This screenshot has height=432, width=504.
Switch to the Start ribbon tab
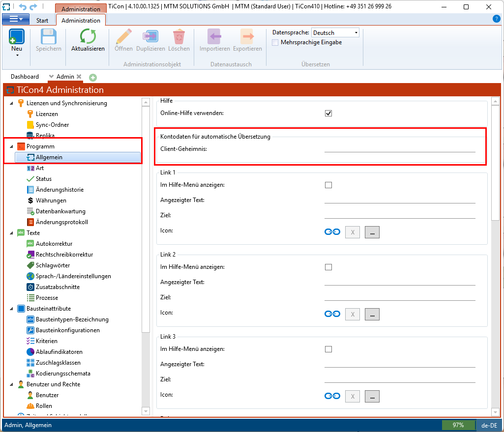click(42, 20)
